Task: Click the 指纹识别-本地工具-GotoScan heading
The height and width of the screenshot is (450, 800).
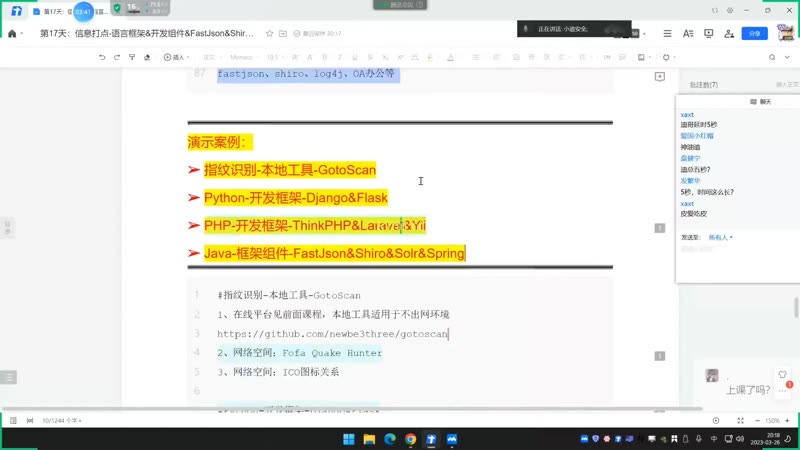Action: pos(290,170)
